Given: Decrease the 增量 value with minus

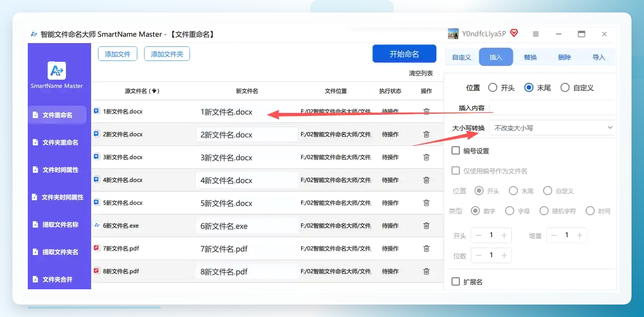Looking at the screenshot, I should point(554,235).
